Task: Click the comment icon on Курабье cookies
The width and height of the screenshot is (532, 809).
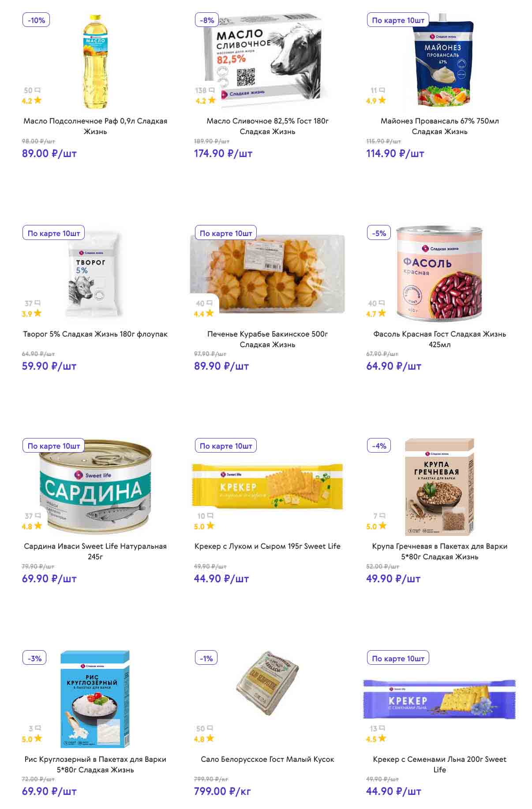Action: click(210, 303)
